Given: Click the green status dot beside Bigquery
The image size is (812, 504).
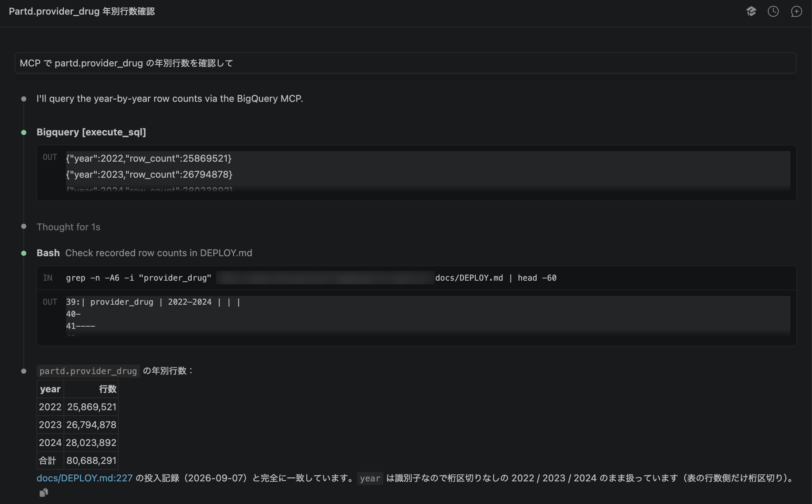Looking at the screenshot, I should point(24,132).
